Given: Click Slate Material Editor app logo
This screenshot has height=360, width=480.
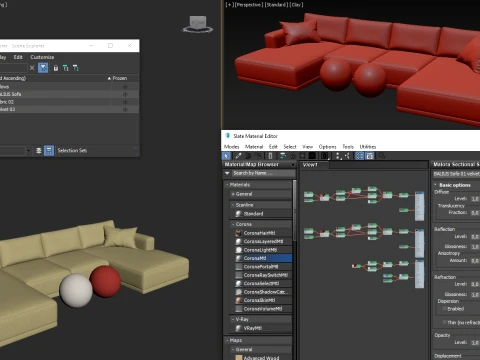Looking at the screenshot, I should (228, 136).
